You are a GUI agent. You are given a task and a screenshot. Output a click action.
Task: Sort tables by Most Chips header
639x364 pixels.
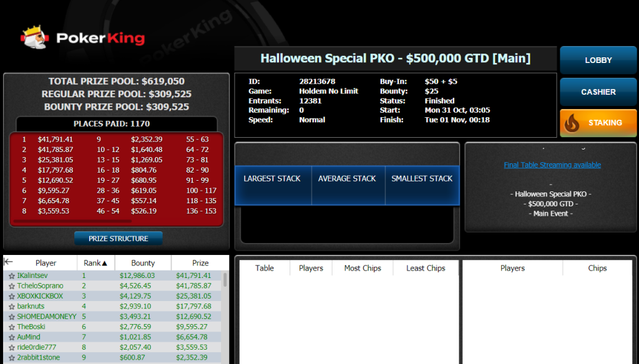coord(363,268)
